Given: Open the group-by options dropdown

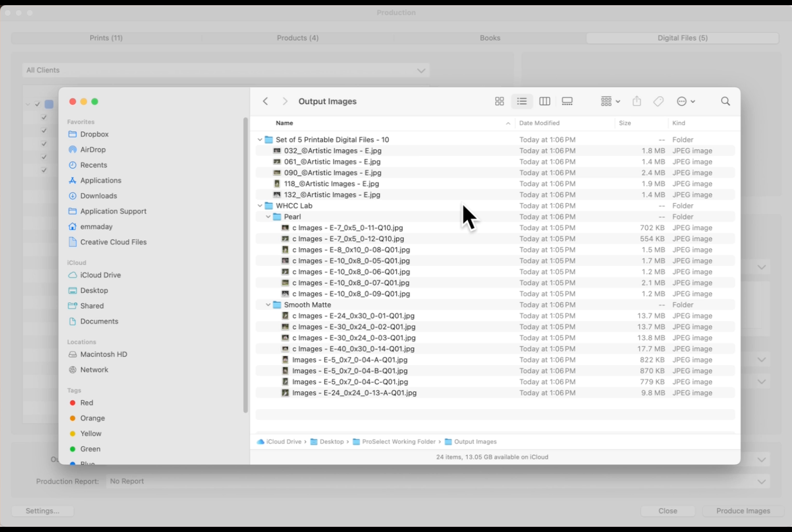Looking at the screenshot, I should pos(610,102).
